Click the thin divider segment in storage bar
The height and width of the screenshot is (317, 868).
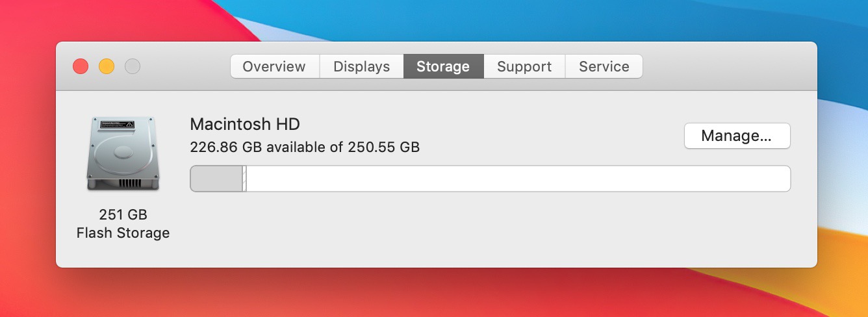244,179
